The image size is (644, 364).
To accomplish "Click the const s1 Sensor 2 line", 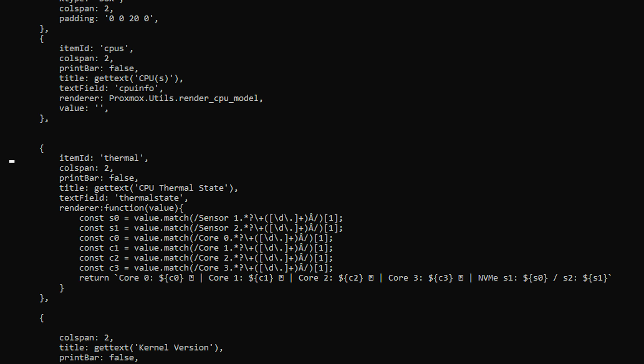I will [211, 228].
